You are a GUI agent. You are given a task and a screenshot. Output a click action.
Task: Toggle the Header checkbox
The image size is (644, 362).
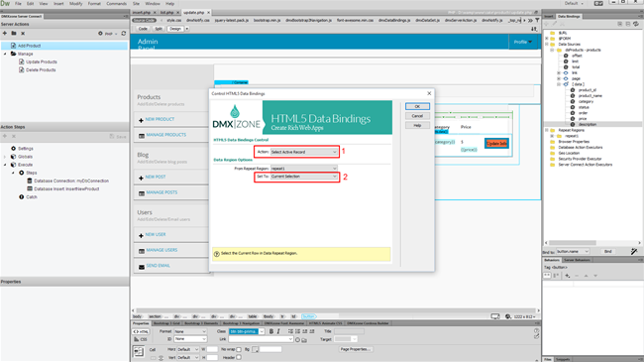tap(239, 357)
